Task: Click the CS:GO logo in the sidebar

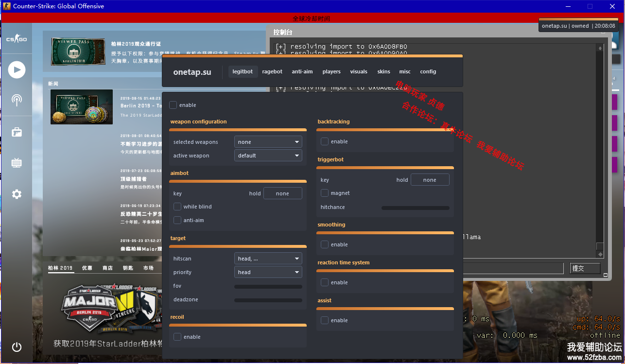Action: pyautogui.click(x=17, y=39)
